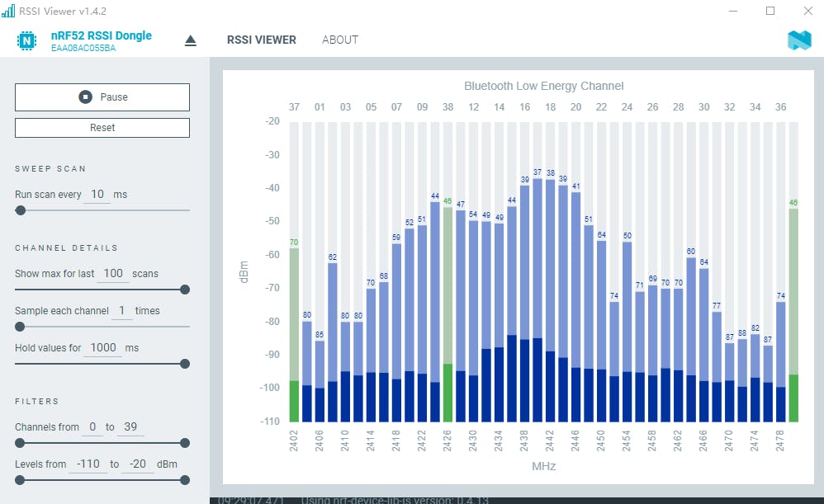
Task: Click channel label 01 on top axis
Action: point(320,107)
